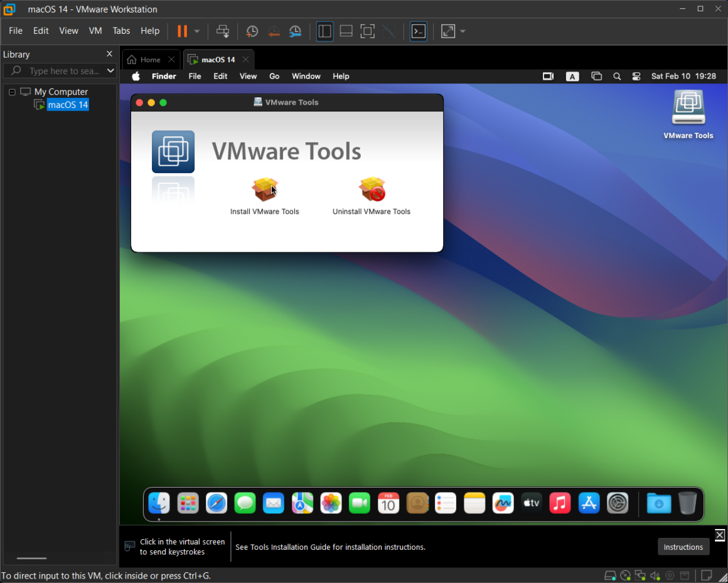Close the Home tab
This screenshot has height=583, width=728.
point(171,60)
